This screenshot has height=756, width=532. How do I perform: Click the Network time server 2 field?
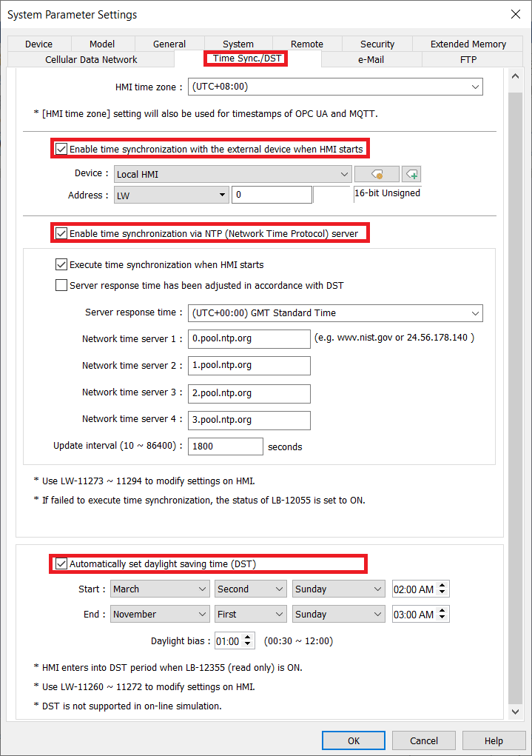(249, 366)
